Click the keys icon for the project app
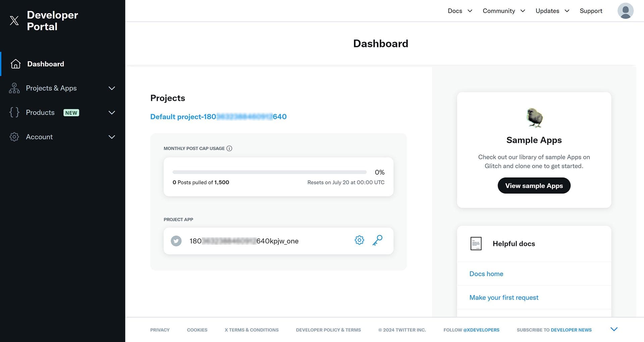Image resolution: width=644 pixels, height=342 pixels. point(377,240)
